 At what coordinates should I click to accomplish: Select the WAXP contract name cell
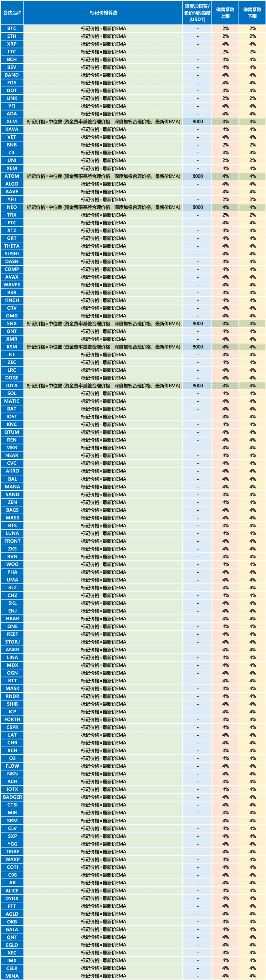(12, 859)
